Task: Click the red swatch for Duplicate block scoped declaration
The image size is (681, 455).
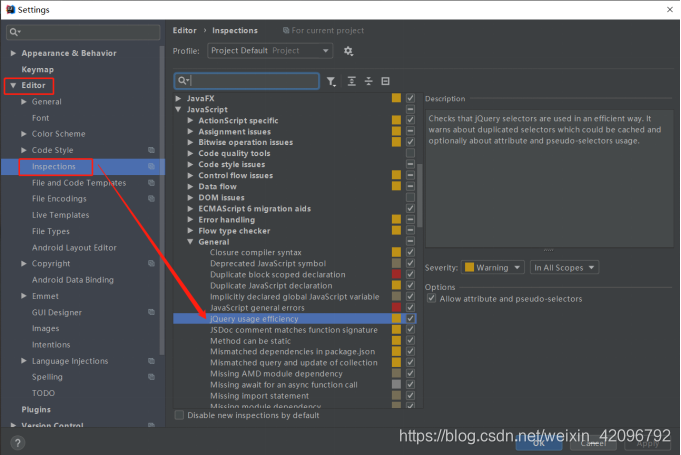Action: point(396,274)
